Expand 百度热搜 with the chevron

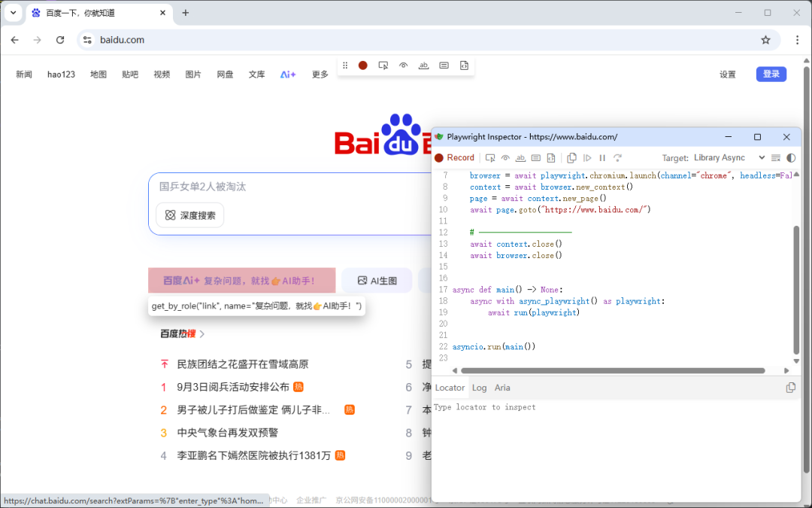pos(202,334)
